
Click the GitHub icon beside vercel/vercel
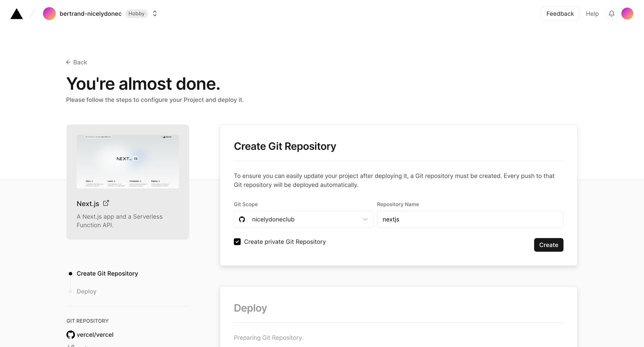point(71,335)
